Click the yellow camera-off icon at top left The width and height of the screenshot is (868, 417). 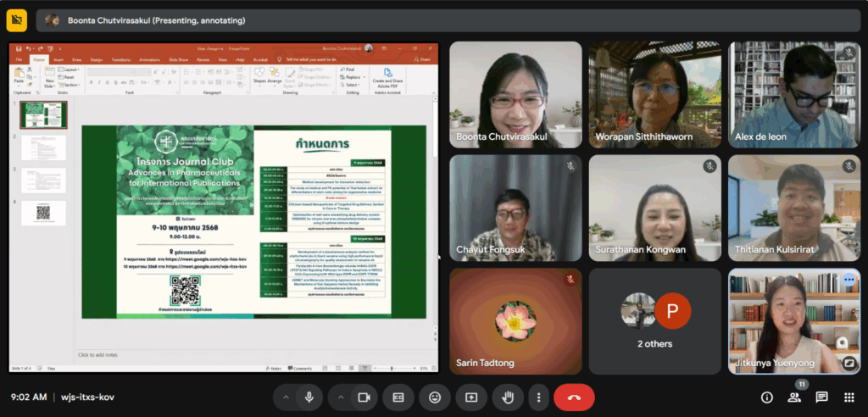click(17, 20)
